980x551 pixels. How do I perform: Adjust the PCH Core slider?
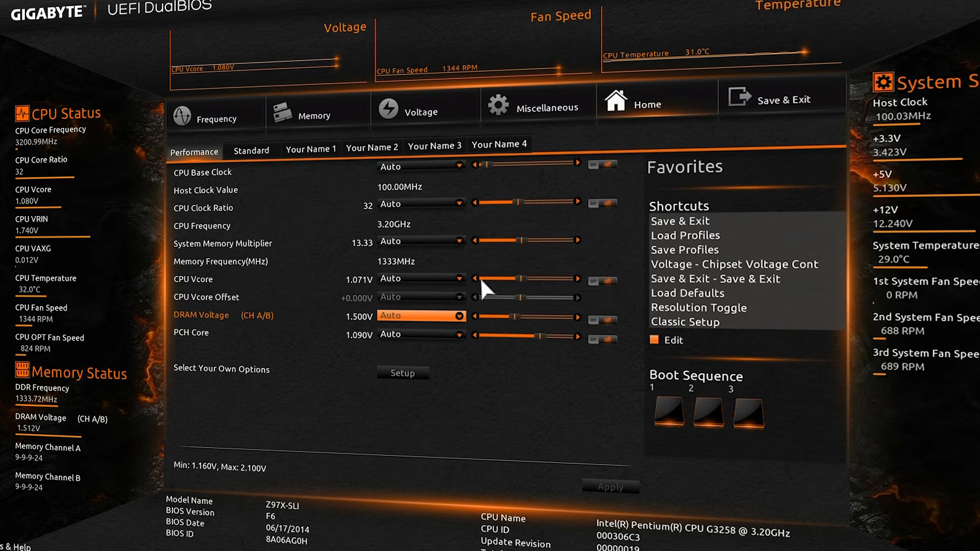tap(526, 336)
